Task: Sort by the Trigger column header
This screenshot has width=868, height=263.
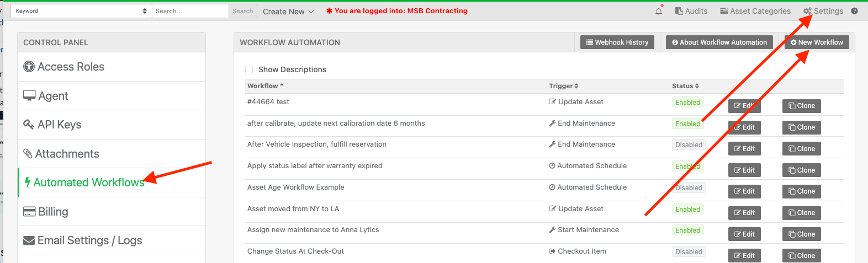Action: coord(564,86)
